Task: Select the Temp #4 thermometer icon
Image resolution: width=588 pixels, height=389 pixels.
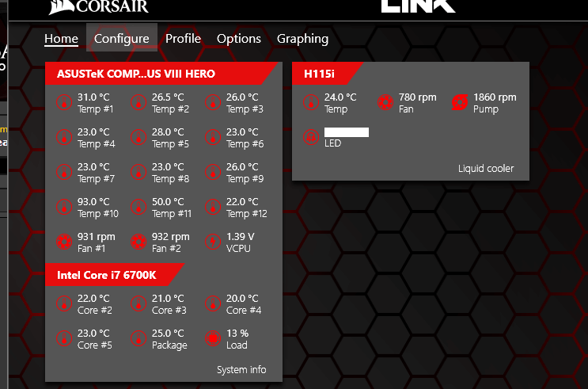Action: 64,137
